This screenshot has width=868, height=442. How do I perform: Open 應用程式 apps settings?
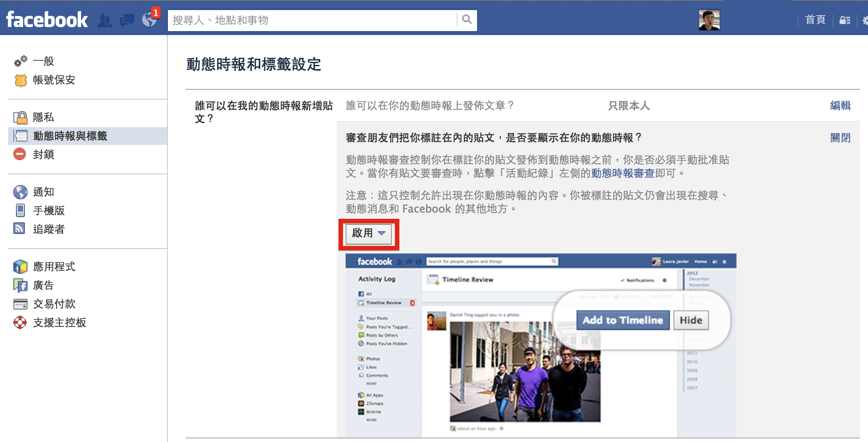pyautogui.click(x=54, y=266)
